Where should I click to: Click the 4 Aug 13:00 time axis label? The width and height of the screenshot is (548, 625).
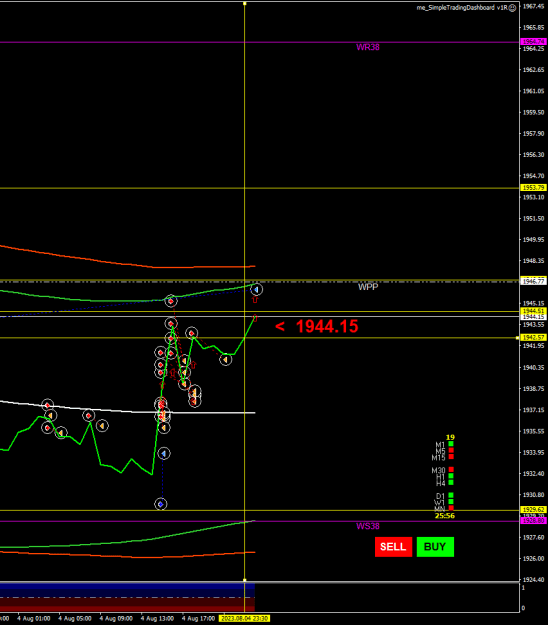click(x=157, y=619)
